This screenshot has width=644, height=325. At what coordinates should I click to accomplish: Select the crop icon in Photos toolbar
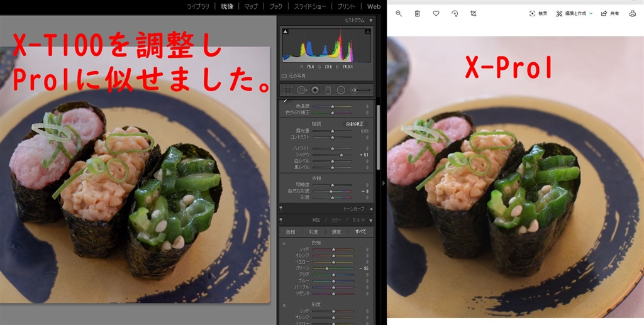pos(473,14)
